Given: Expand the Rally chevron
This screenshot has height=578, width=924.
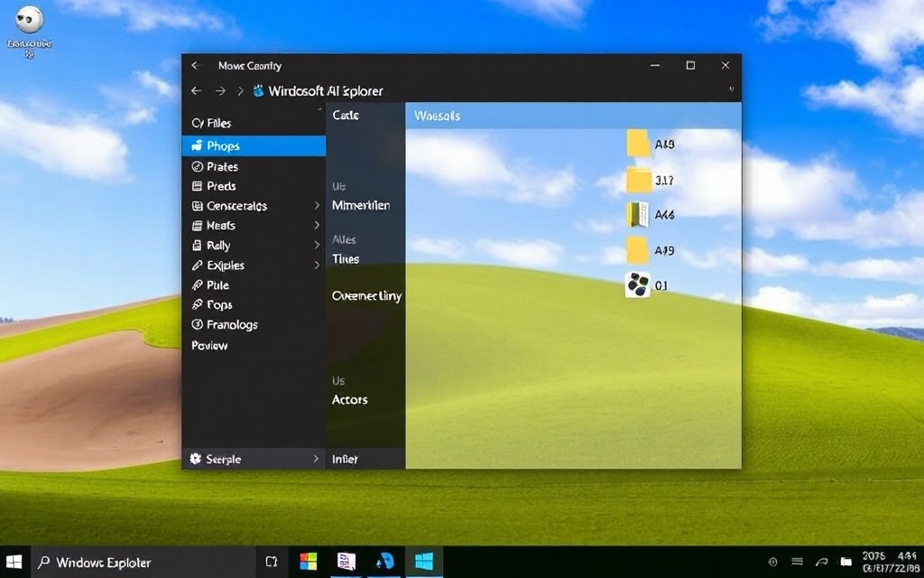Looking at the screenshot, I should pos(317,245).
